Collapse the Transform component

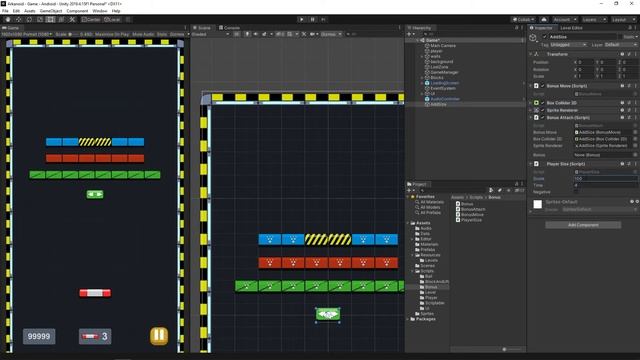pyautogui.click(x=531, y=54)
